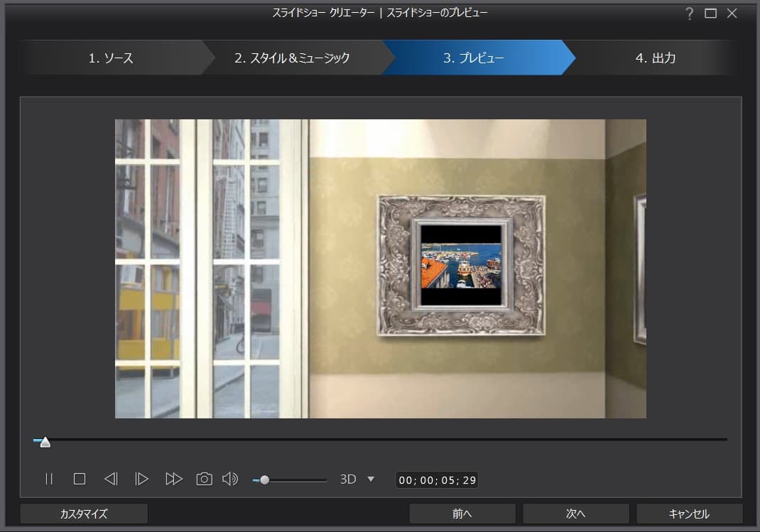Viewport: 760px width, 532px height.
Task: Step back to previous frame
Action: tap(111, 479)
